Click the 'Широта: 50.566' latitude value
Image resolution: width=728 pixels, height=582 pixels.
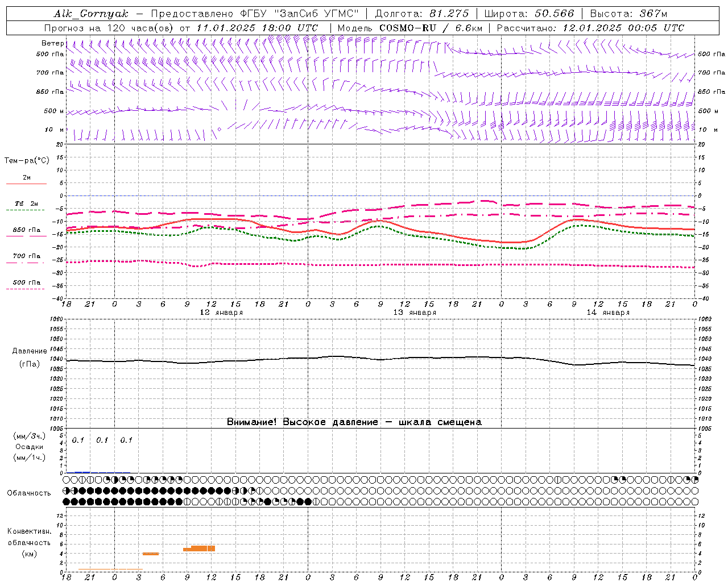point(530,14)
